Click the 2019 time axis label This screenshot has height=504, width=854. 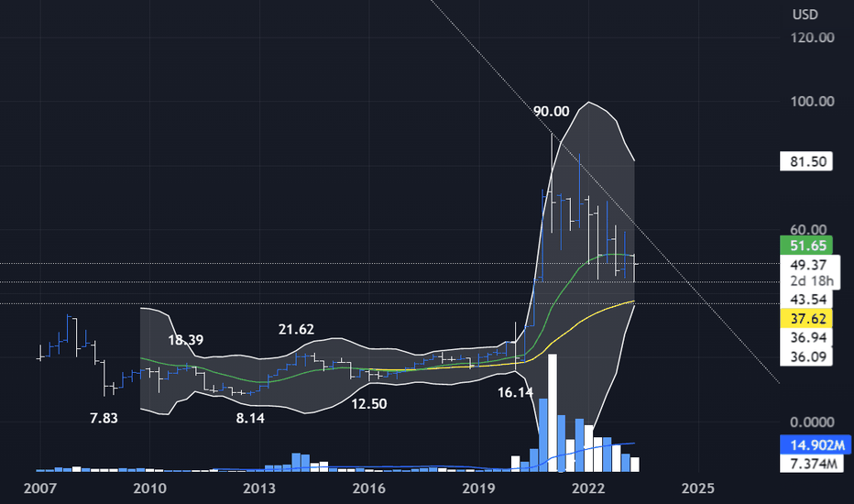478,488
